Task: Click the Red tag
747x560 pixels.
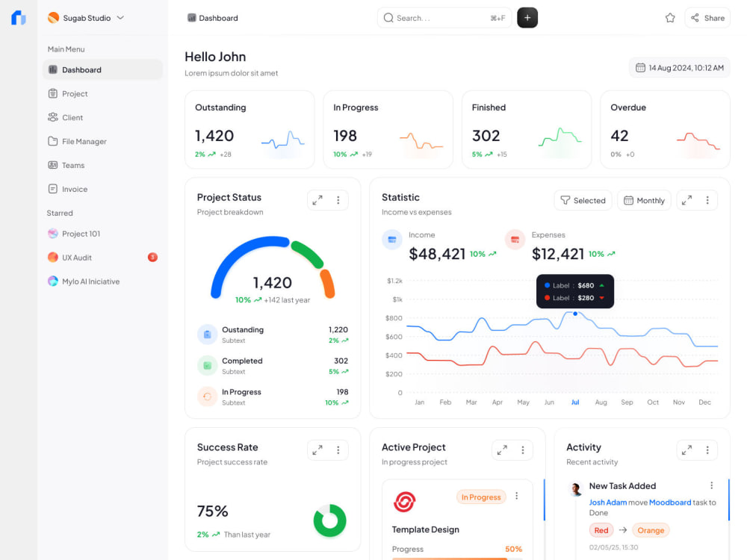Action: tap(601, 530)
